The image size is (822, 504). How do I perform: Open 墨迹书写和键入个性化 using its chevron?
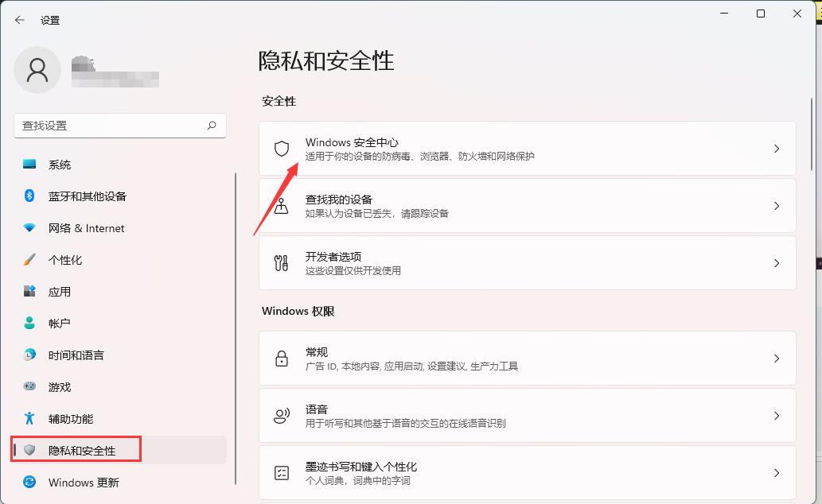[x=777, y=473]
